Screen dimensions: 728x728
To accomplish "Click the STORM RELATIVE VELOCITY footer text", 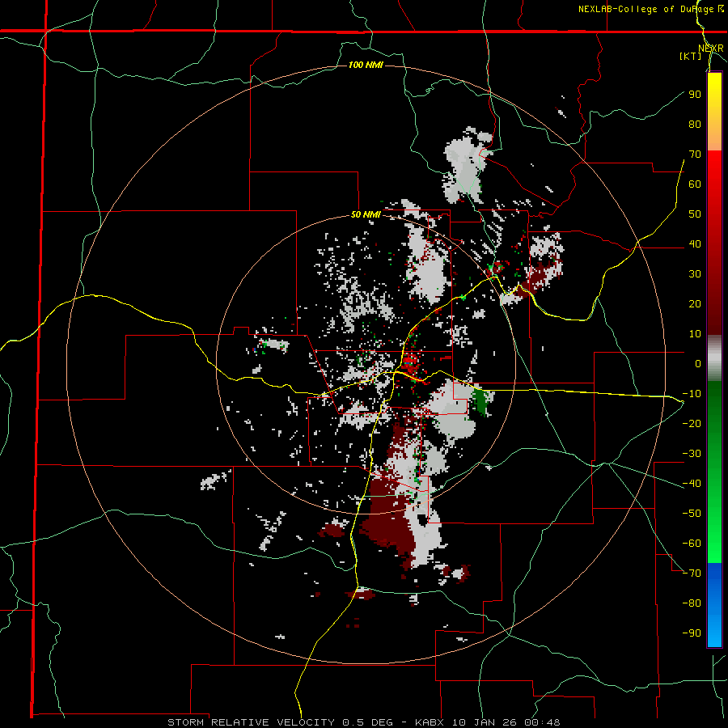I will (x=251, y=722).
